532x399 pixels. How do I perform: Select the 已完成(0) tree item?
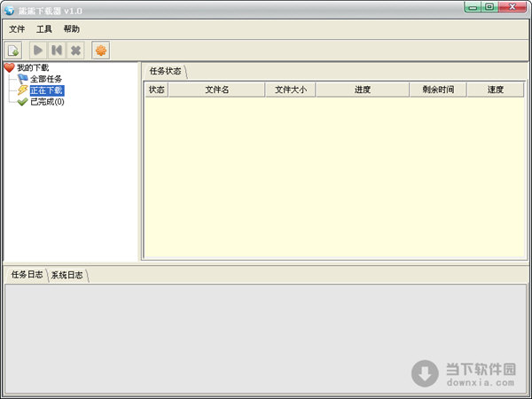[47, 102]
